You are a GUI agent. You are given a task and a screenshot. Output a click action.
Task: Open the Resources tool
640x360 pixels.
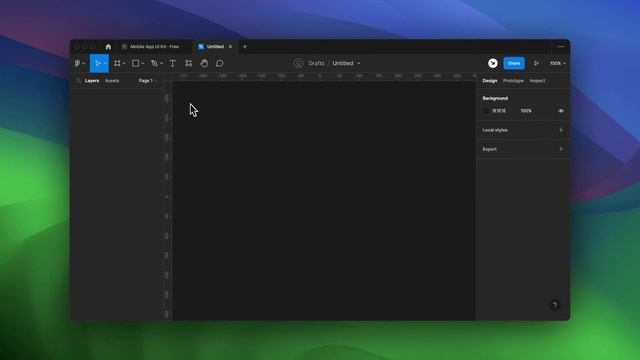coord(188,63)
